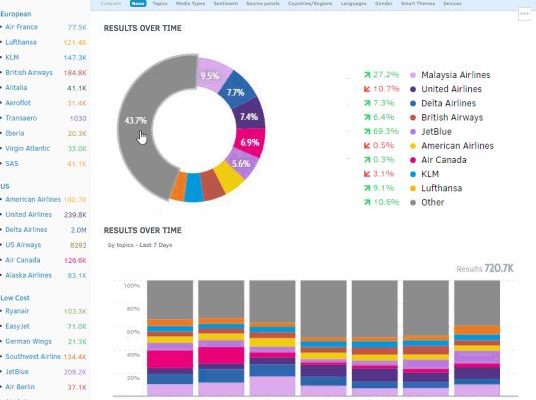Click the red down arrow beside 0.5%
This screenshot has width=536, height=400.
pos(367,146)
